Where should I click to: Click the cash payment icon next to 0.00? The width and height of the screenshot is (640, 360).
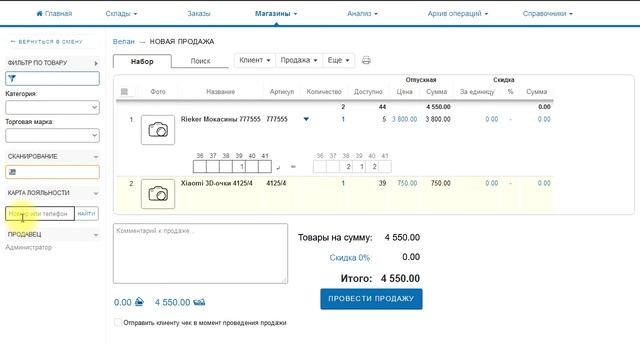click(139, 302)
